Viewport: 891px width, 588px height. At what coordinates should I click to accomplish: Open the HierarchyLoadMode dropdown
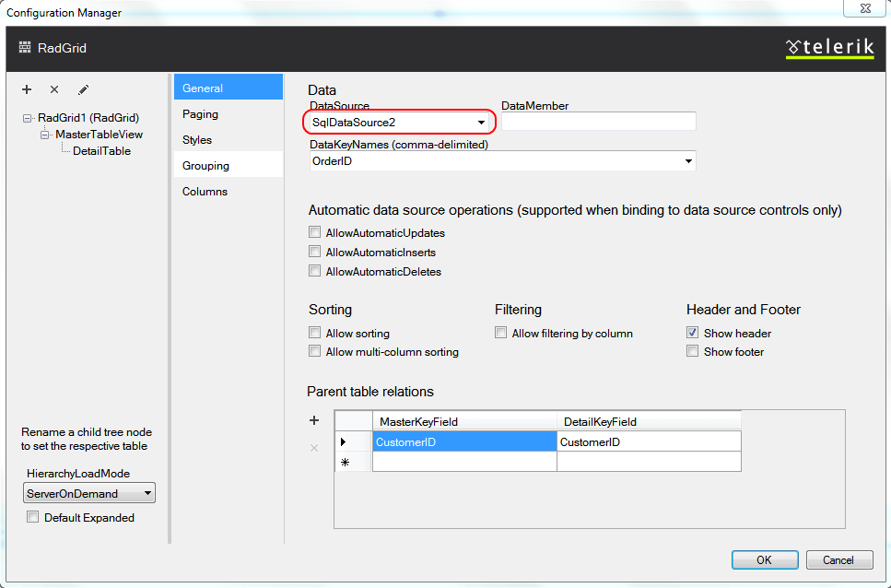pyautogui.click(x=146, y=492)
